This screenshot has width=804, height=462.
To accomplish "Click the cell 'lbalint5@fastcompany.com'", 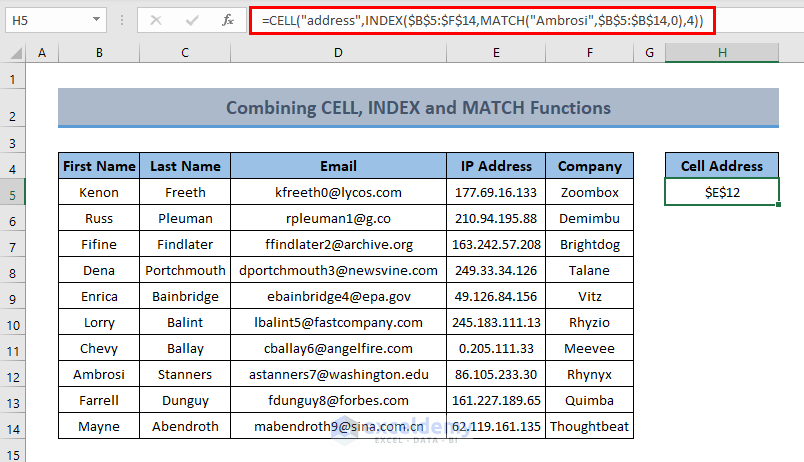I will click(x=338, y=323).
